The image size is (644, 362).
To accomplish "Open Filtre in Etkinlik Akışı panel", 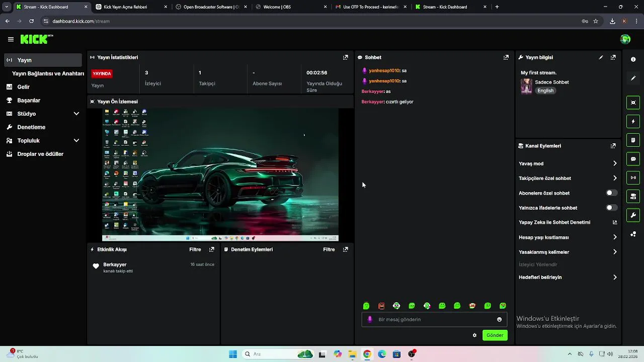I will coord(195,249).
